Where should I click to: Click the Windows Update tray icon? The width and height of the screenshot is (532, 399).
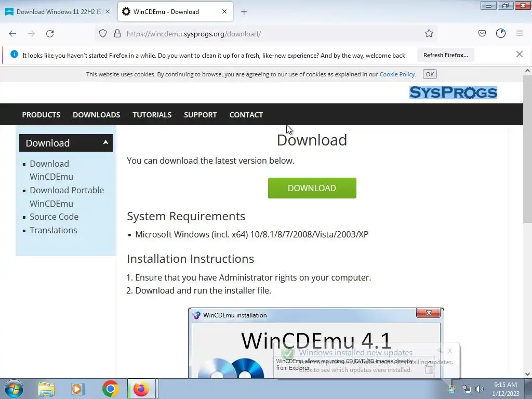coord(452,389)
